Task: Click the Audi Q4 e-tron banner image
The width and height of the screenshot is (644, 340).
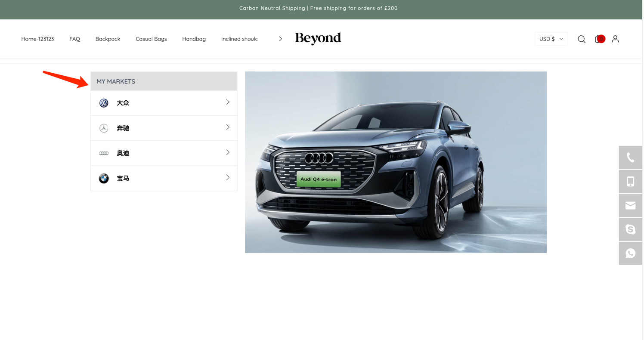Action: point(396,162)
